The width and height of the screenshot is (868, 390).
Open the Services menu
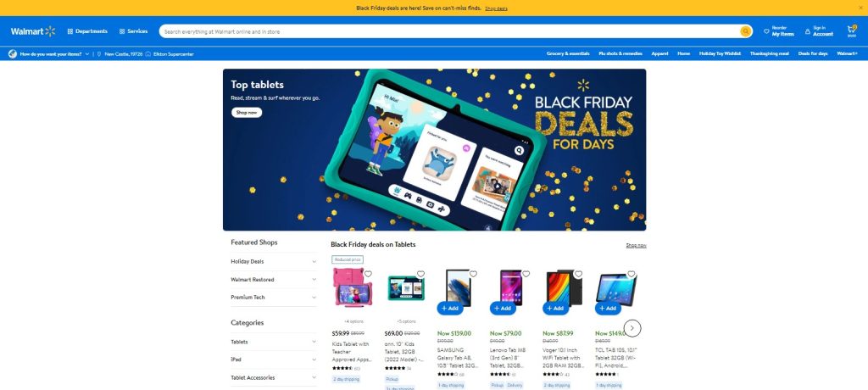(x=133, y=31)
